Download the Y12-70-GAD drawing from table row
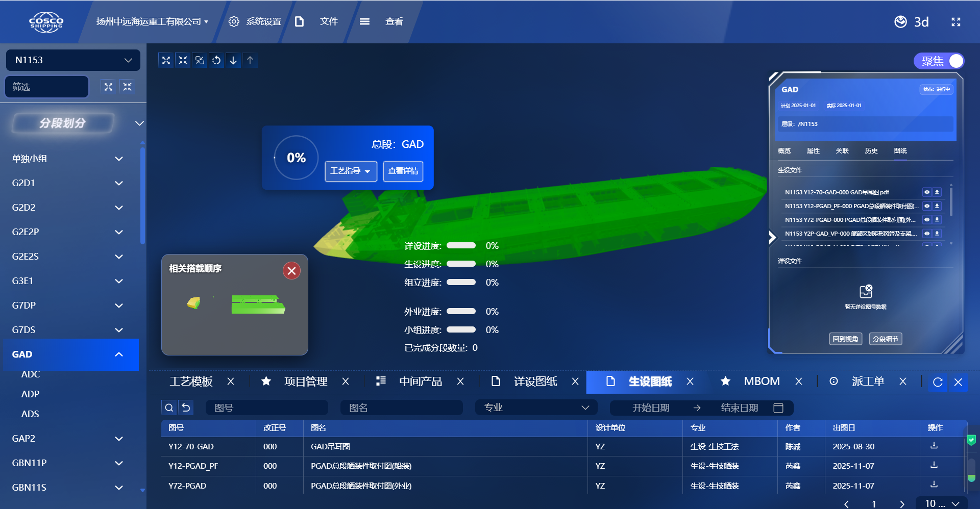980x509 pixels. coord(934,446)
